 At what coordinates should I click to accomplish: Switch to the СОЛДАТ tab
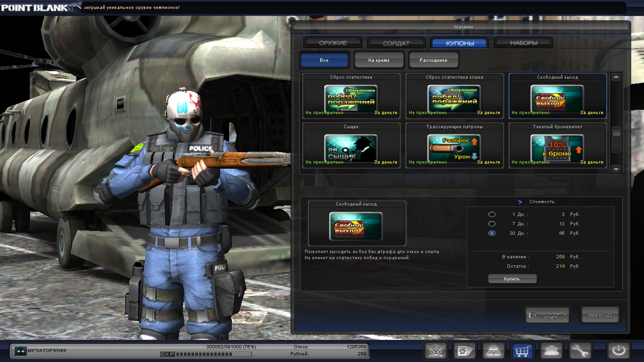pyautogui.click(x=396, y=43)
